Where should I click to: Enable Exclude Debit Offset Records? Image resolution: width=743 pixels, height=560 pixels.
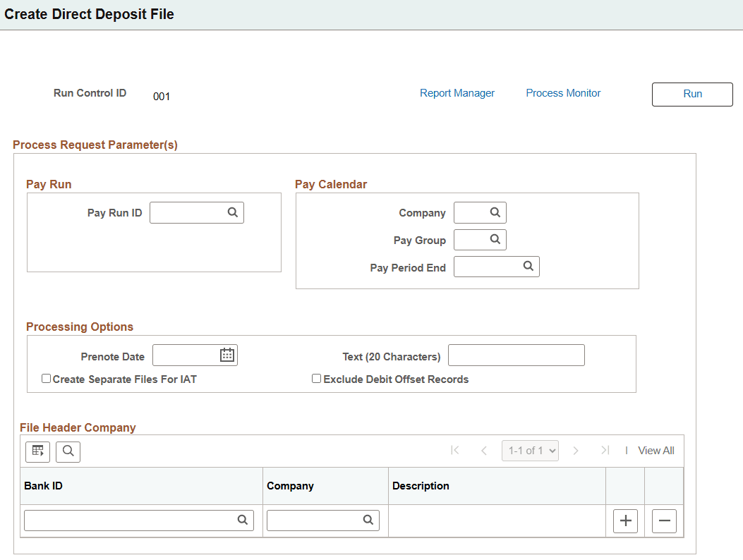[316, 379]
